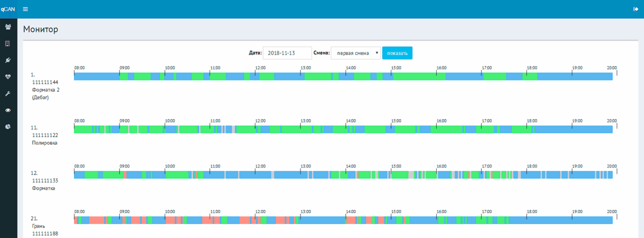Screen dimensions: 644x238
Task: Click the (Дебаг) label
Action: click(40, 97)
